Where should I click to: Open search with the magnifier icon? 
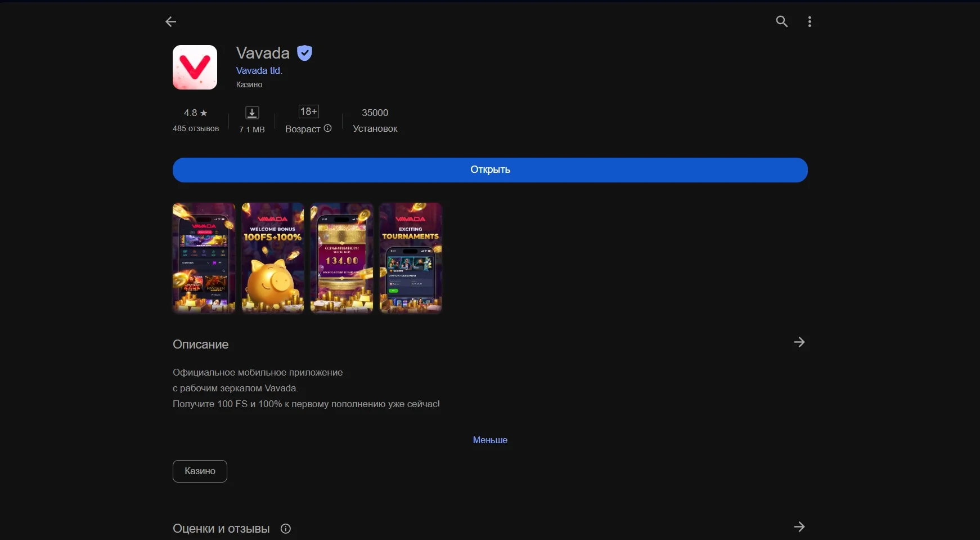pyautogui.click(x=781, y=21)
